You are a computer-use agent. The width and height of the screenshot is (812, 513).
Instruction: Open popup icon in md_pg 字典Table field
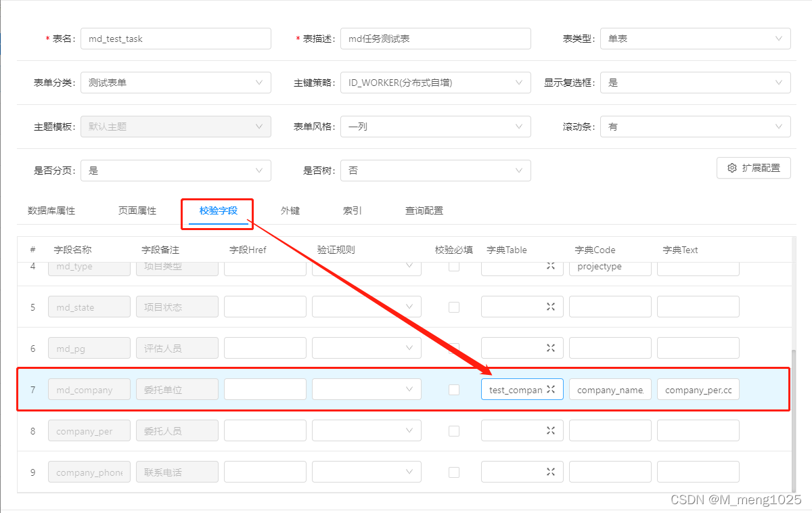pos(551,348)
